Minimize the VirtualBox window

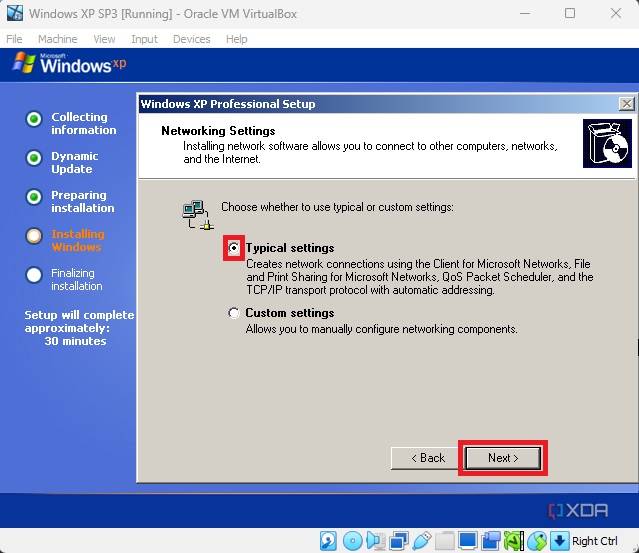pyautogui.click(x=525, y=13)
